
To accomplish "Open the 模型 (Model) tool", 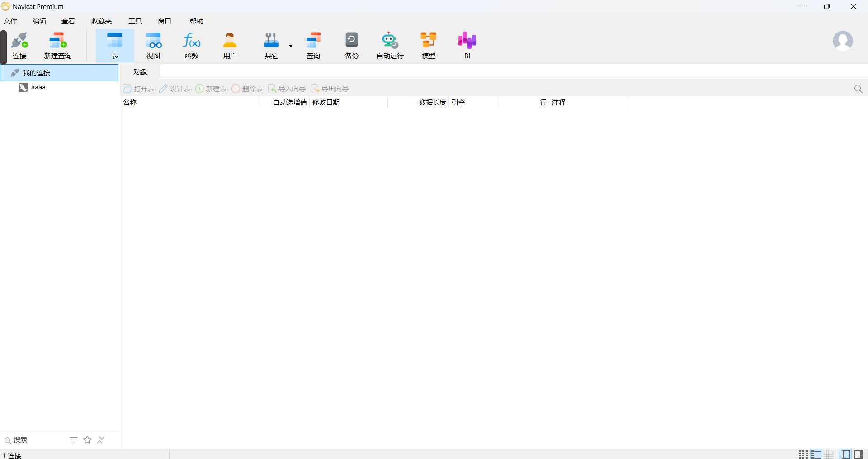I will [428, 45].
